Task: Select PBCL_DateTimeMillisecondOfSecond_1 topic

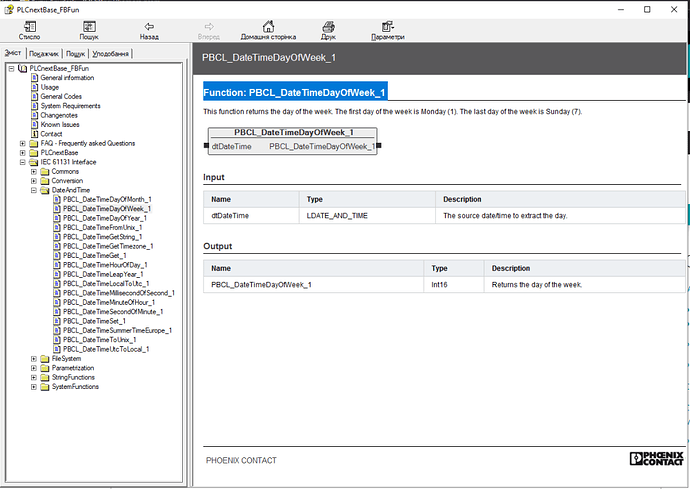Action: pyautogui.click(x=119, y=293)
